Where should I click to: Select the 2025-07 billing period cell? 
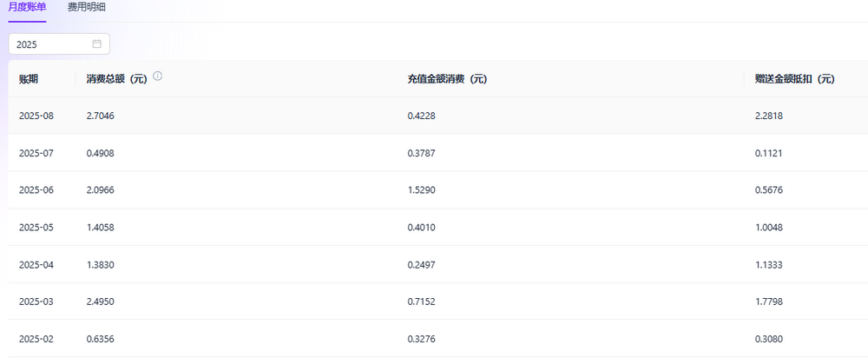36,153
